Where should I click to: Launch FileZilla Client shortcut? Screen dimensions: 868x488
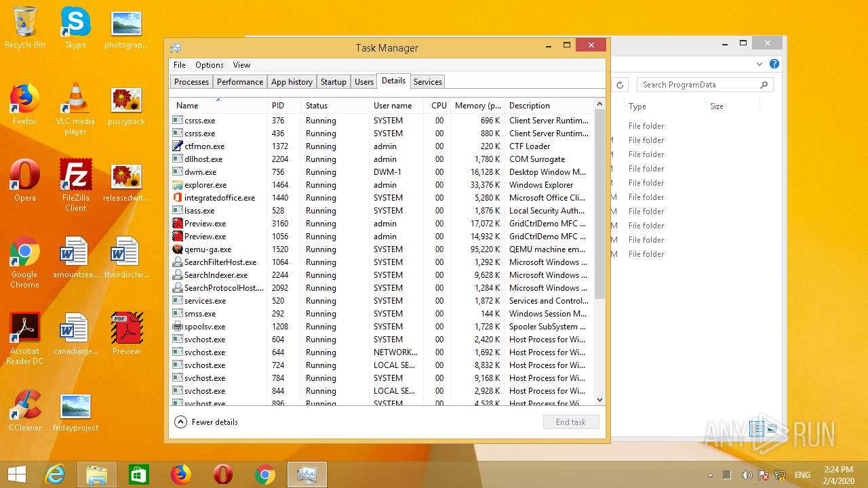click(x=75, y=185)
